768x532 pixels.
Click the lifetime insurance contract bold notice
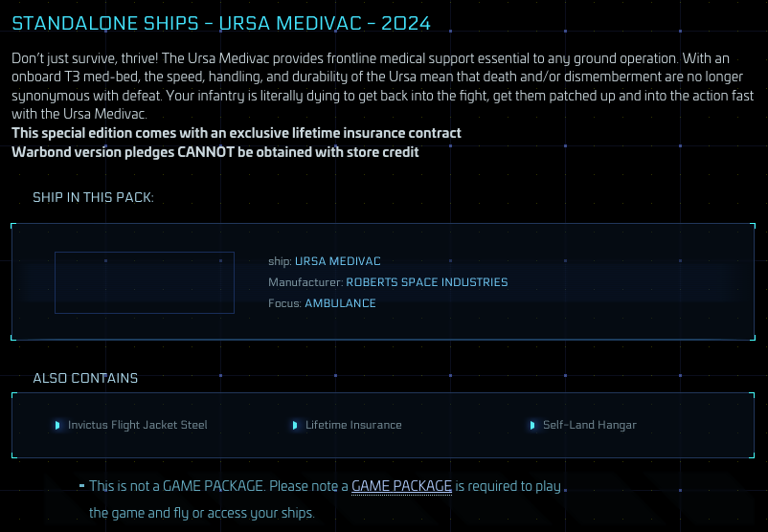click(237, 133)
